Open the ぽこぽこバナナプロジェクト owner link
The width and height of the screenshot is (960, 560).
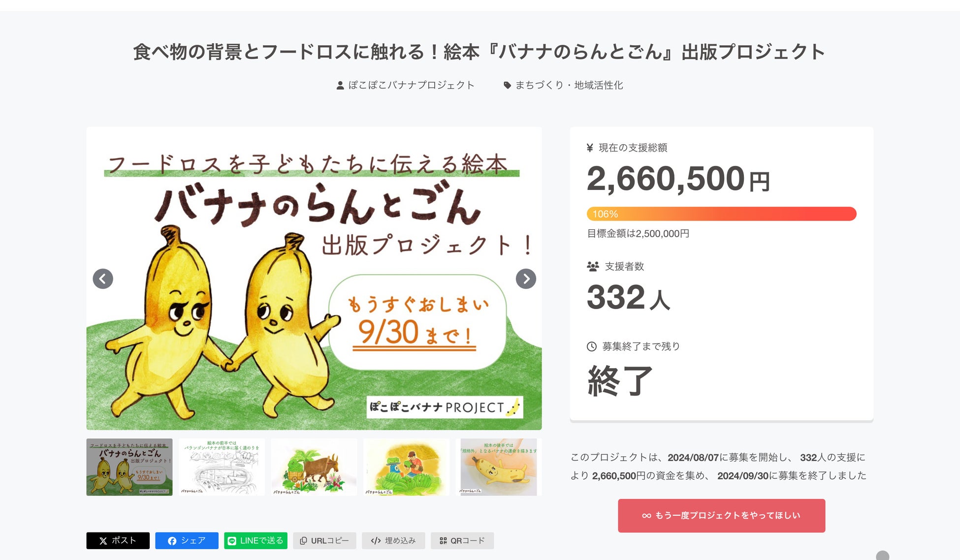point(411,85)
